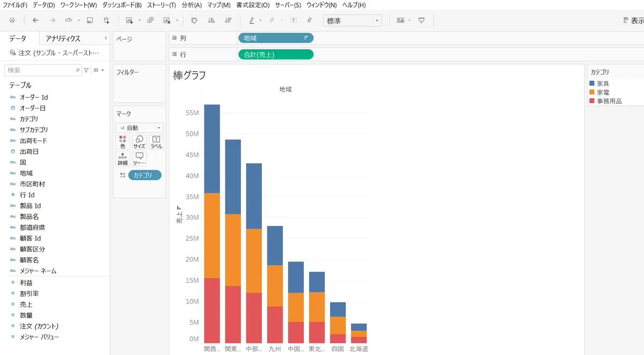Click the sort icon beside 売上 axis title
The height and width of the screenshot is (355, 644).
point(179,208)
